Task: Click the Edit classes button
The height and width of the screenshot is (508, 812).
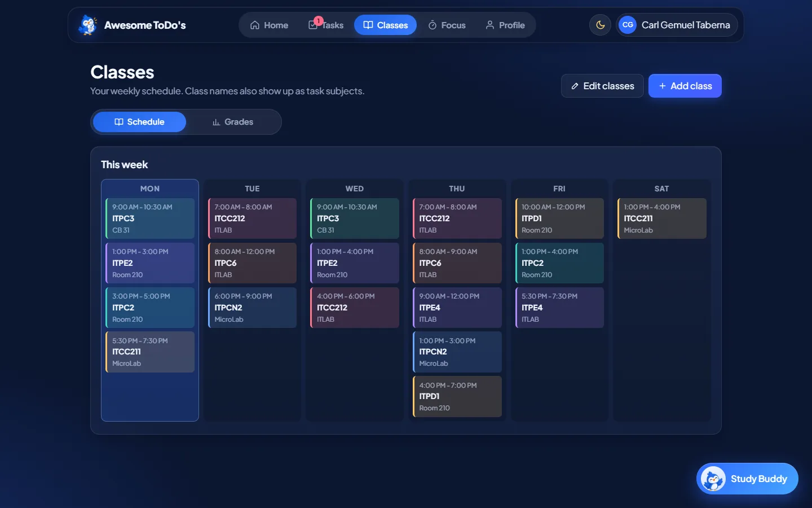Action: 602,86
